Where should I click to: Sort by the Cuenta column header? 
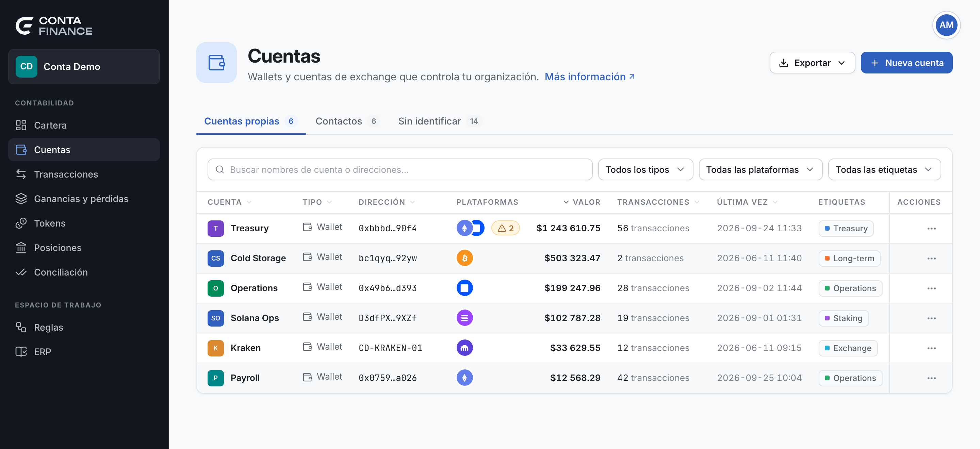[229, 202]
